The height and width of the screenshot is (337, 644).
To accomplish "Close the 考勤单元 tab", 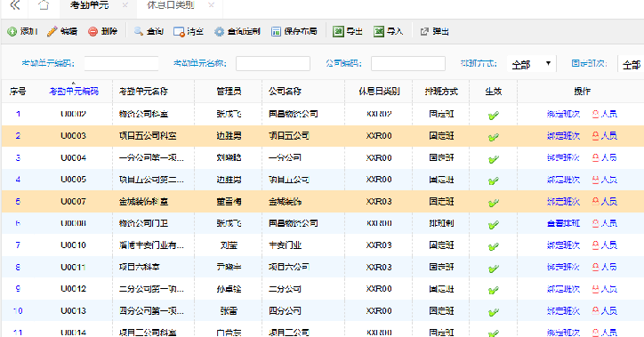I will coord(125,5).
